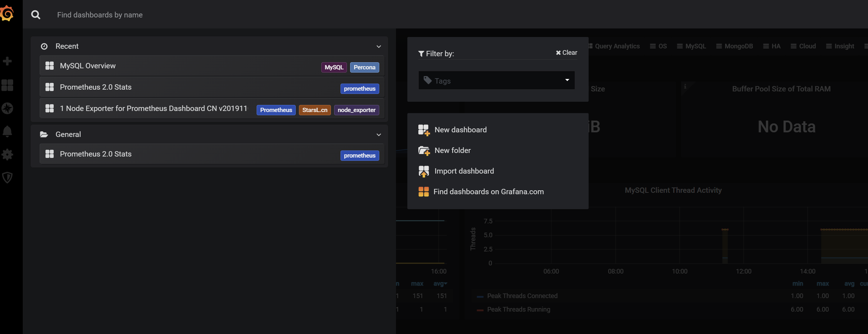Image resolution: width=868 pixels, height=334 pixels.
Task: Open the 1 Node Exporter for Prometheus dashboard
Action: click(212, 108)
